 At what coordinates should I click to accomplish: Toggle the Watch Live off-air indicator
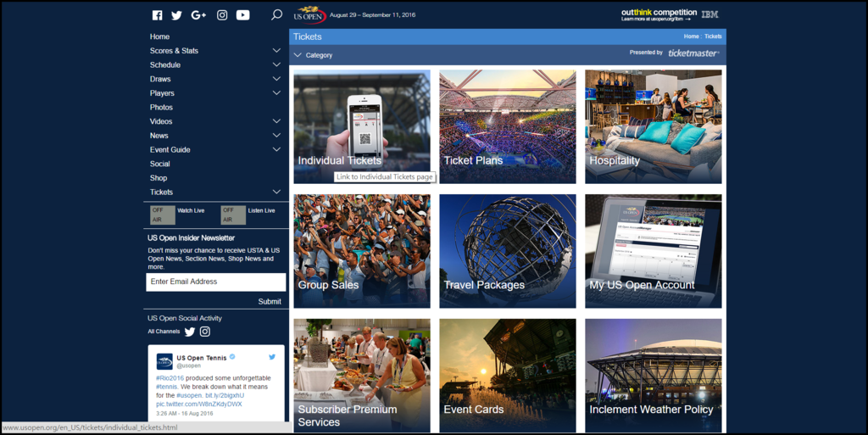(163, 215)
